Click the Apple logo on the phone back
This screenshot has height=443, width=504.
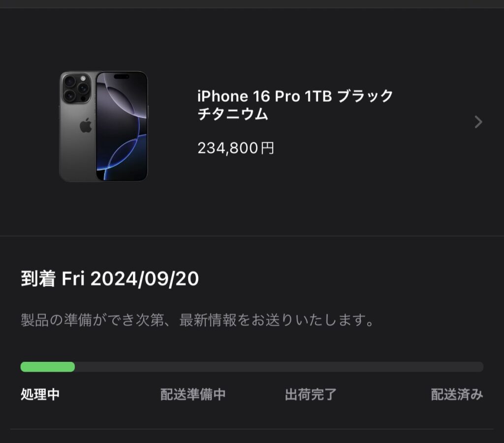pos(86,125)
